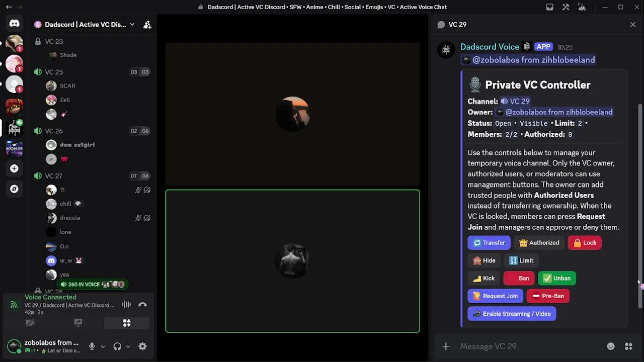Click the red Ban button
The height and width of the screenshot is (362, 644).
click(519, 279)
